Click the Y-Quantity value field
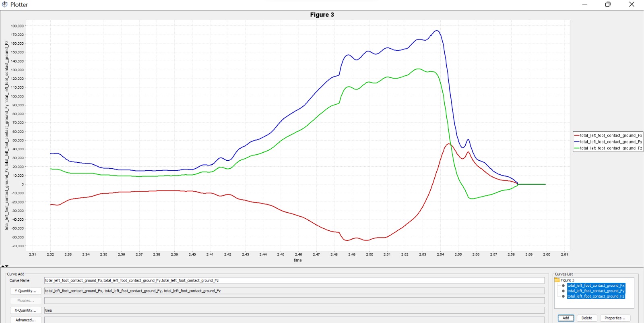This screenshot has height=323, width=644. pos(294,291)
